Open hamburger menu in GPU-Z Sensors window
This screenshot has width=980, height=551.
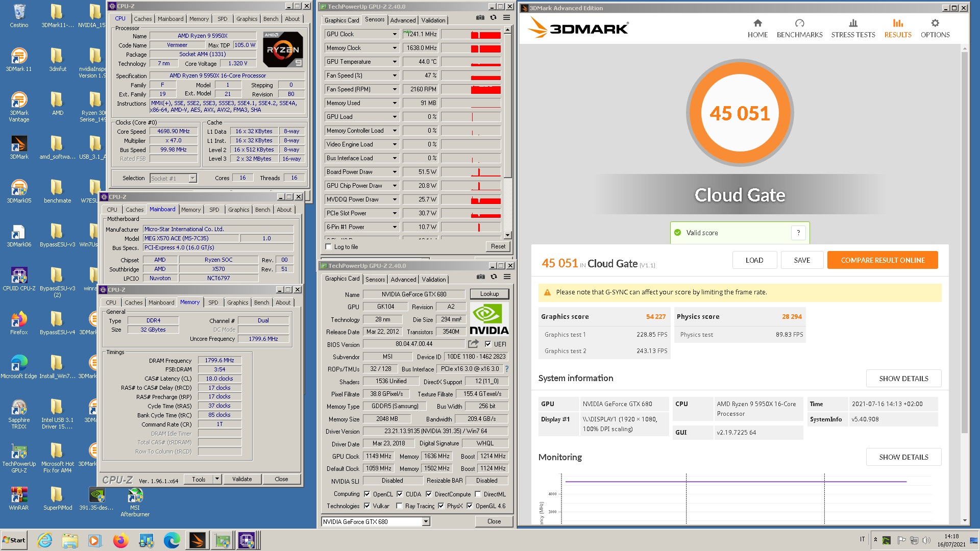click(506, 17)
